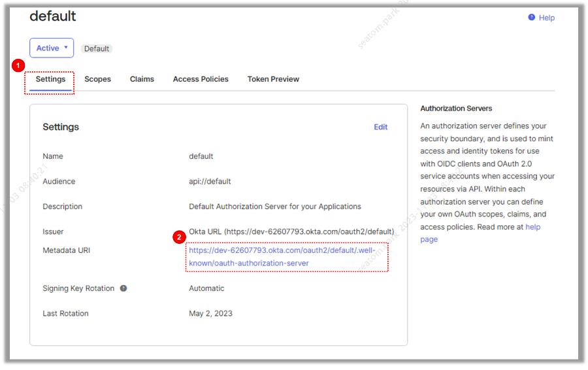Switch to the Scopes tab
Image resolution: width=588 pixels, height=370 pixels.
click(x=97, y=79)
